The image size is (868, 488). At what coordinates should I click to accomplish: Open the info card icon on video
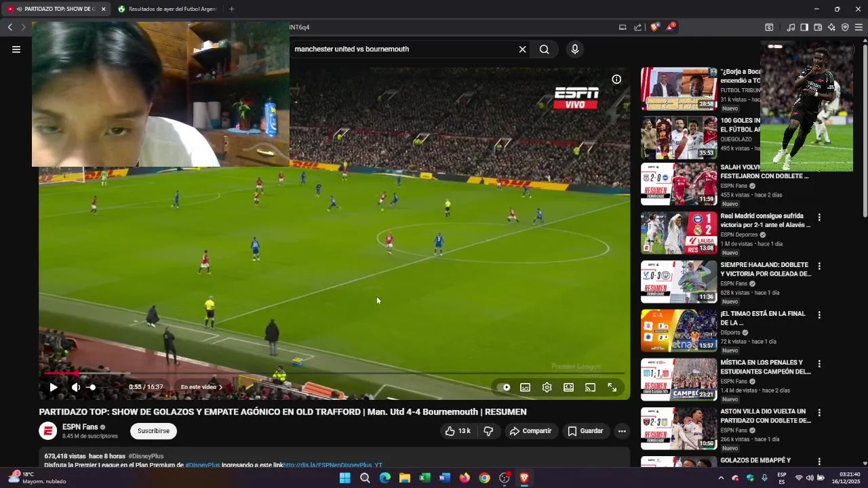click(616, 79)
